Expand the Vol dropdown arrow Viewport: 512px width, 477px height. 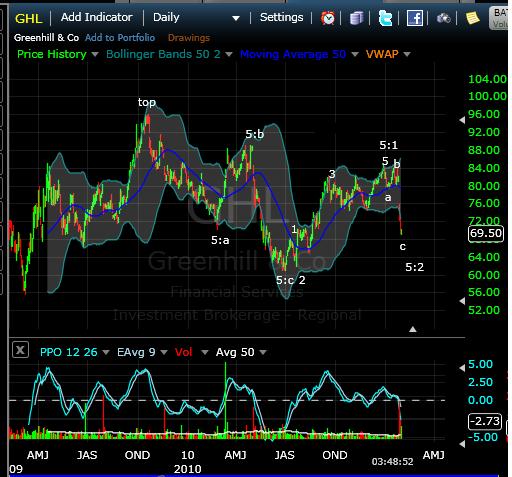click(x=205, y=352)
